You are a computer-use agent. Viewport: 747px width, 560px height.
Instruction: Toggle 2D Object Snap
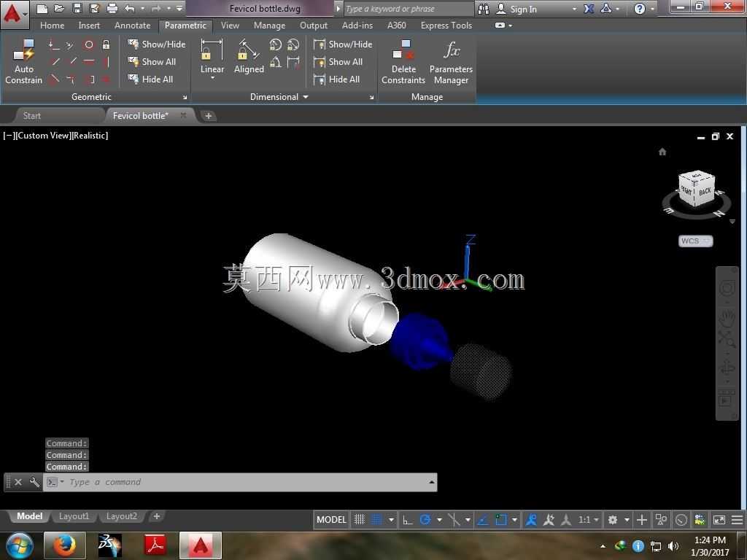click(500, 519)
